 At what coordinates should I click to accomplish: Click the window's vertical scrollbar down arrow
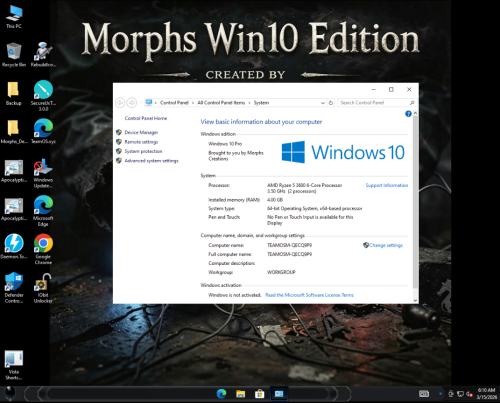coord(415,300)
